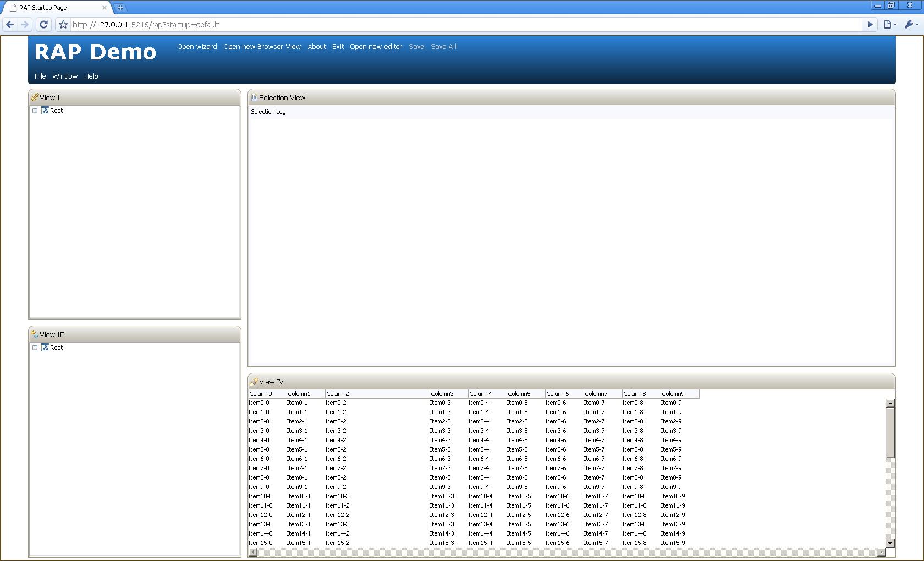Click table scroll up arrow
This screenshot has width=924, height=561.
coord(890,403)
